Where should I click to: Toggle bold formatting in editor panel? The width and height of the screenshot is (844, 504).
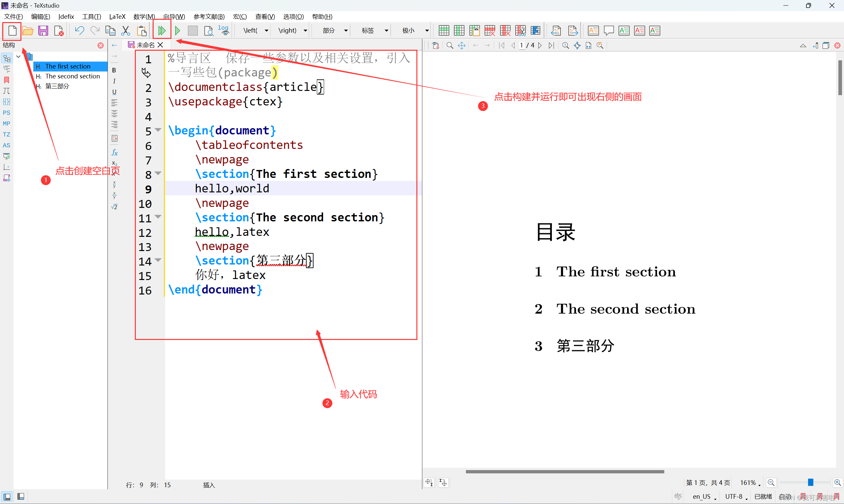(114, 70)
